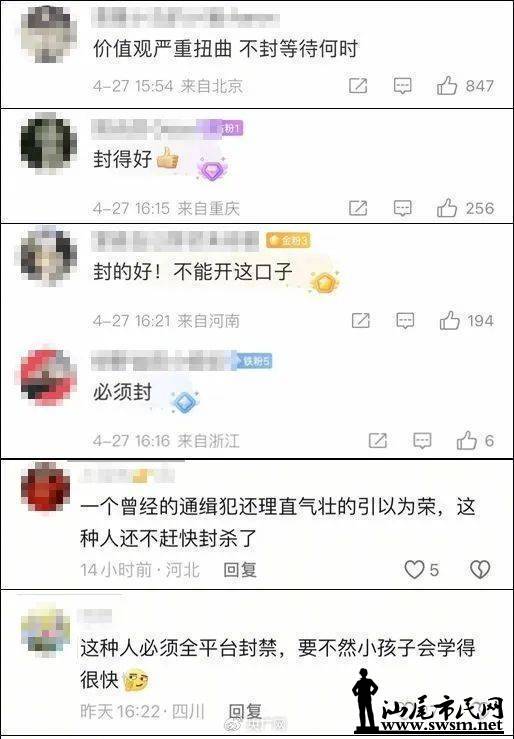
Task: Share the 必须封 comment
Action: pos(378,441)
